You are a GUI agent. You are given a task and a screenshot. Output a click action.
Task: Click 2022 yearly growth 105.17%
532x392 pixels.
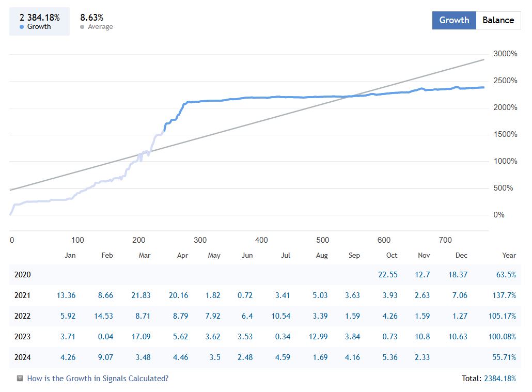pyautogui.click(x=502, y=316)
